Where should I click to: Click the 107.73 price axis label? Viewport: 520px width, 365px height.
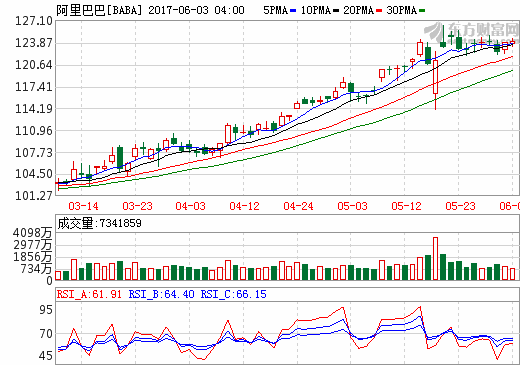(x=34, y=153)
